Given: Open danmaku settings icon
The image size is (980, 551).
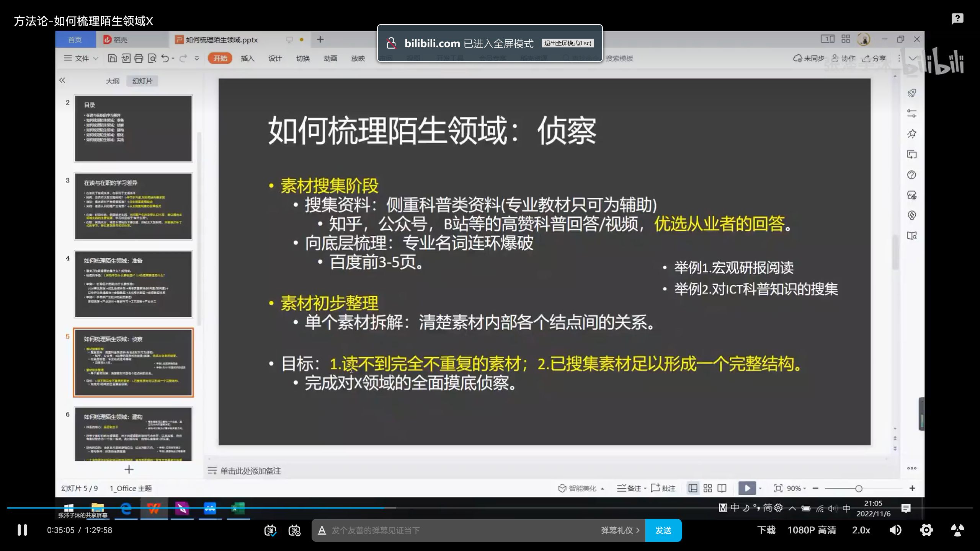Looking at the screenshot, I should pos(294,530).
